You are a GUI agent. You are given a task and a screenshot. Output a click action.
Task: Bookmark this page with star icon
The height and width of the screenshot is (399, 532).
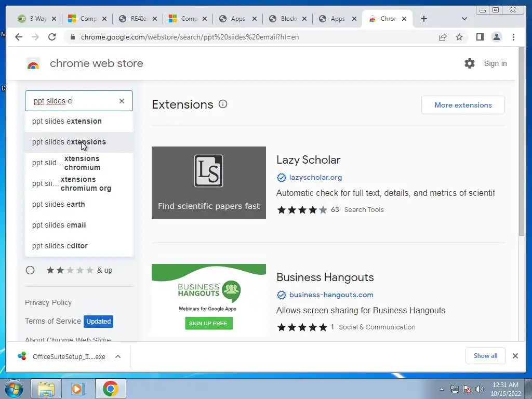459,37
